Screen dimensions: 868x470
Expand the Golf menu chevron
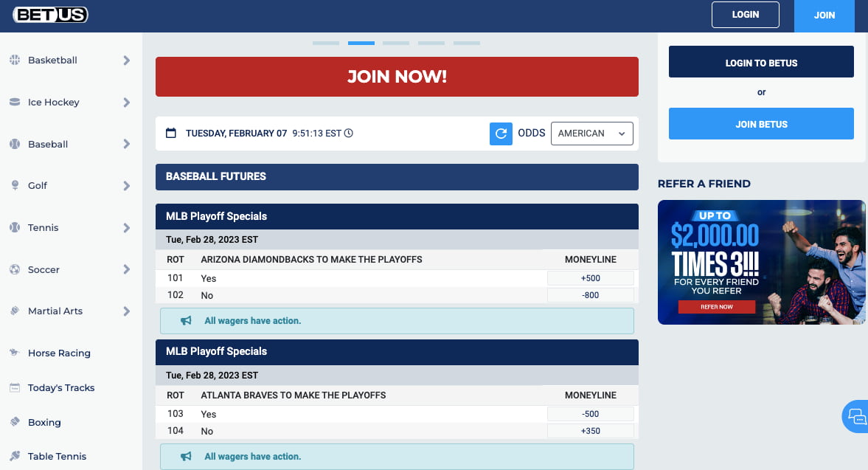127,186
